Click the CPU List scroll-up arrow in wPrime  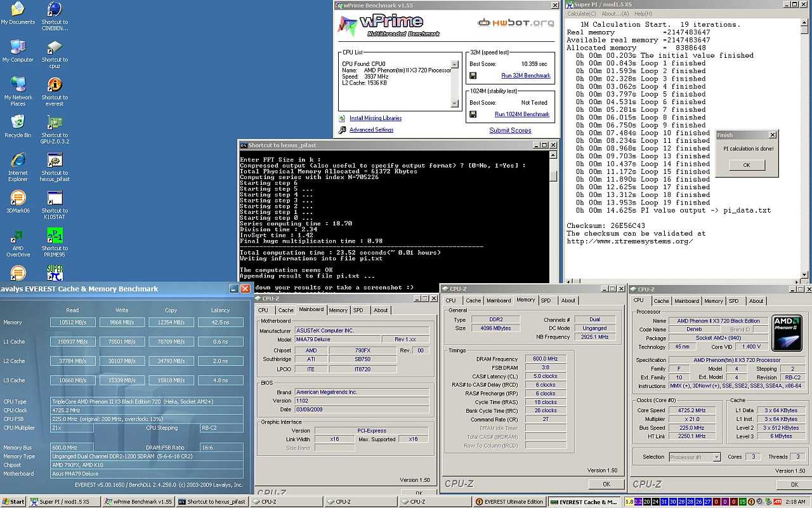tap(454, 64)
